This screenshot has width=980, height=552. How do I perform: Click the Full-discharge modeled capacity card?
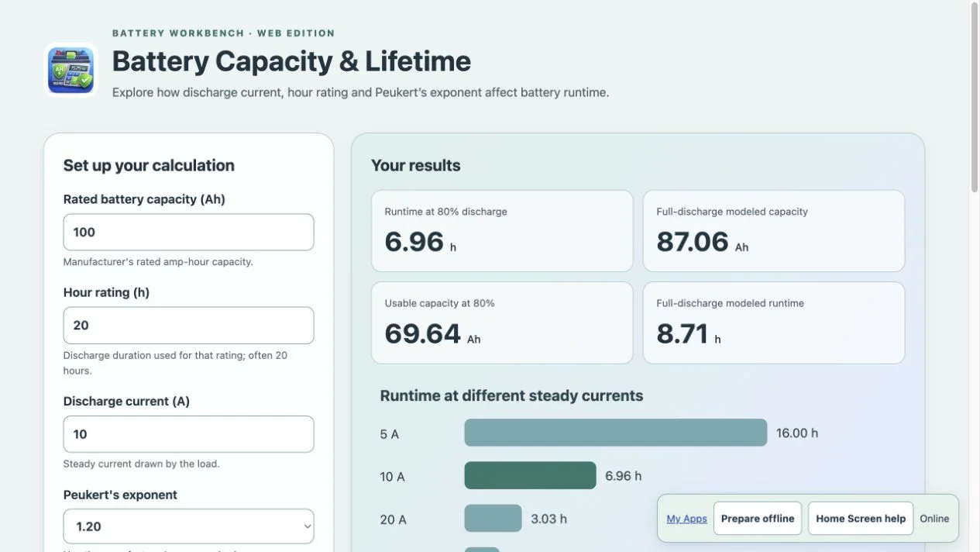[x=774, y=231]
